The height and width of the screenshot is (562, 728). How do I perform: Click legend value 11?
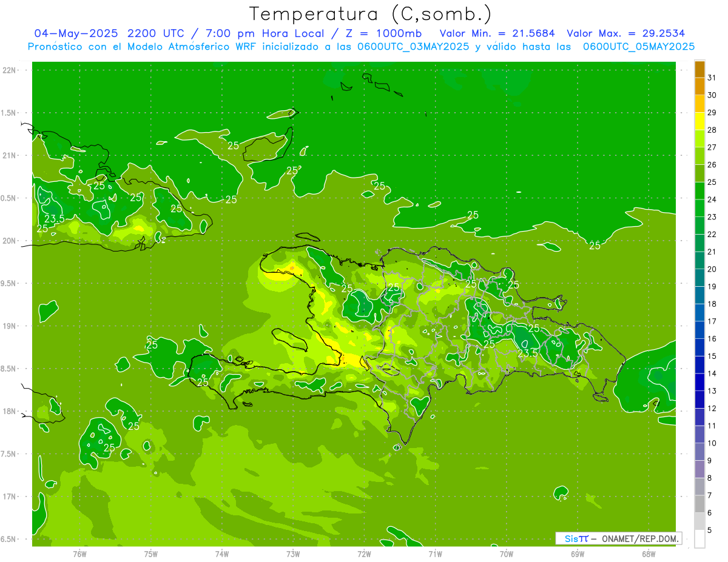pos(712,426)
